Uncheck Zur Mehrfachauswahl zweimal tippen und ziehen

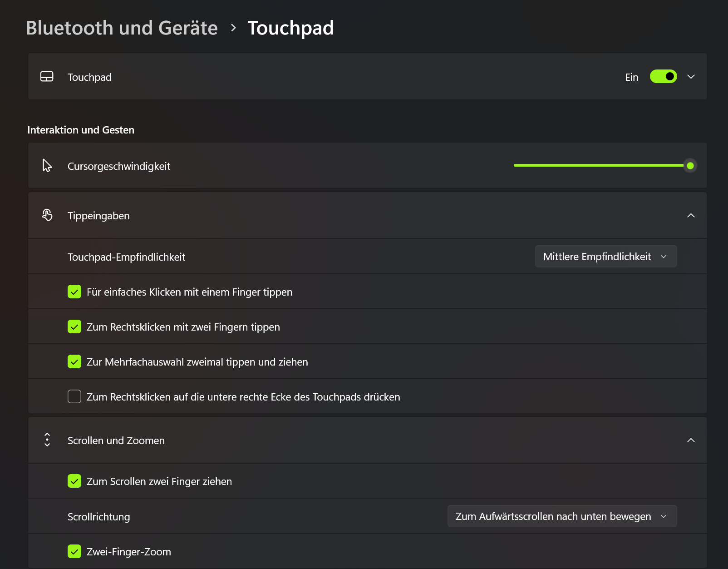point(74,361)
